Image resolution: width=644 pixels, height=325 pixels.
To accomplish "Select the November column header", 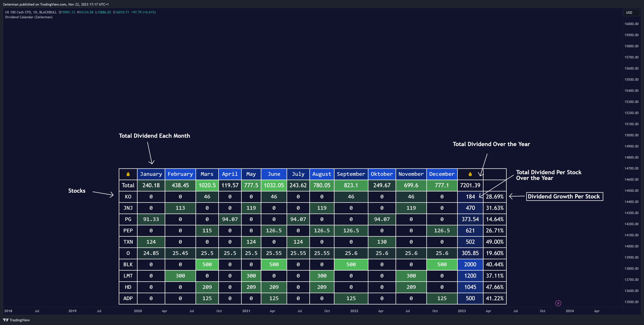I will point(411,174).
